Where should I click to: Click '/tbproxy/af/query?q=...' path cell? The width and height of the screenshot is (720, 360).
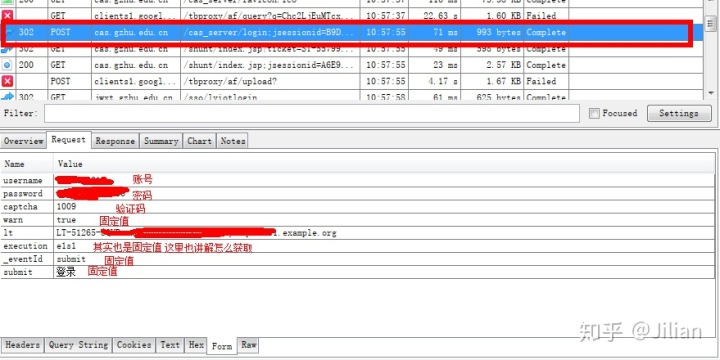pos(269,16)
